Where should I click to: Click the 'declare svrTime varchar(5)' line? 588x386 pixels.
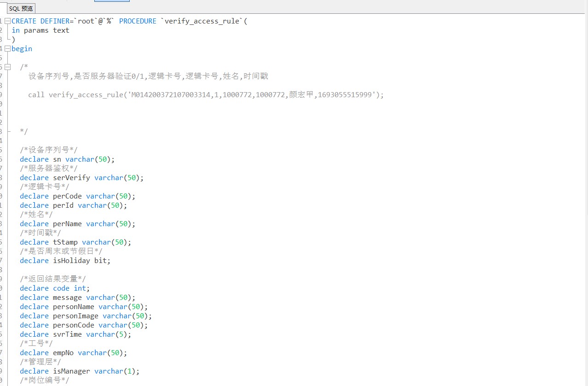tap(75, 334)
